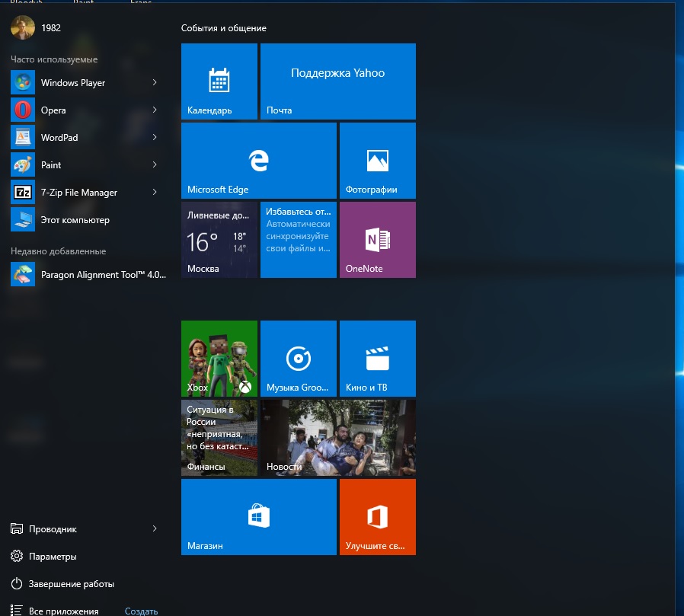Expand the Opera jump list arrow

(x=155, y=110)
